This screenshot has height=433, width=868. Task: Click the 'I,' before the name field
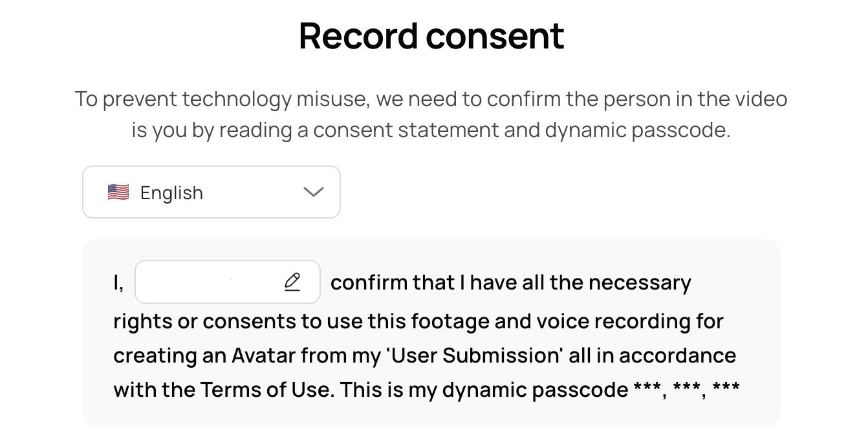coord(118,283)
